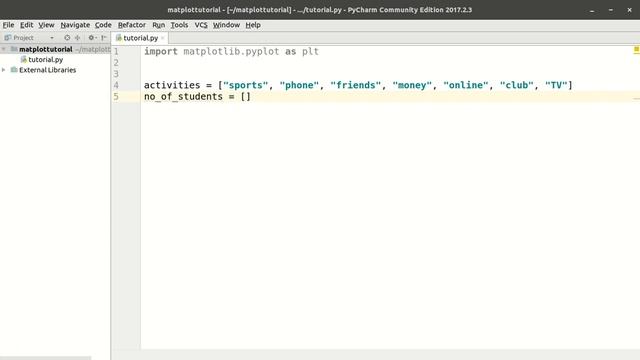Click the Project panel horizontal scrollbar

point(45,358)
